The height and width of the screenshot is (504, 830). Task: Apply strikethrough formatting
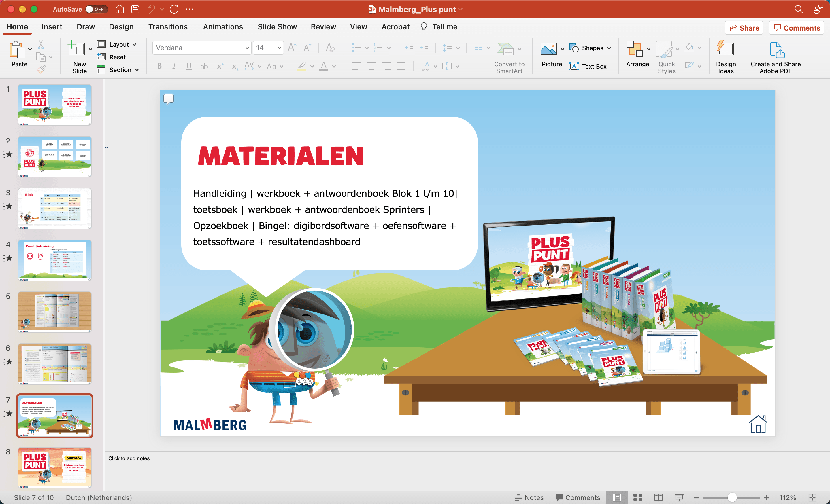pyautogui.click(x=204, y=66)
